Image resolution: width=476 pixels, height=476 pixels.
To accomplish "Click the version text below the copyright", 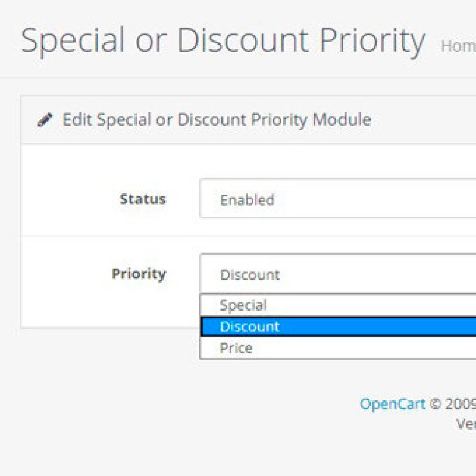I will 466,423.
